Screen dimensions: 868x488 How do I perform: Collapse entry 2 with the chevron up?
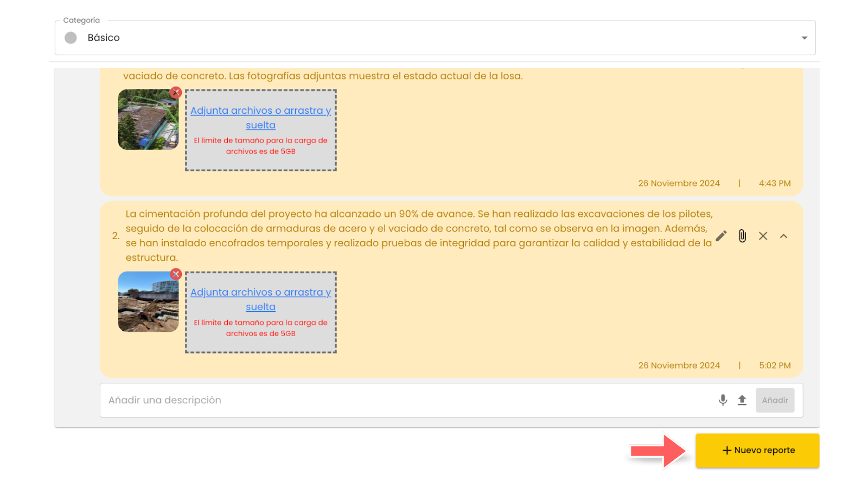tap(783, 236)
